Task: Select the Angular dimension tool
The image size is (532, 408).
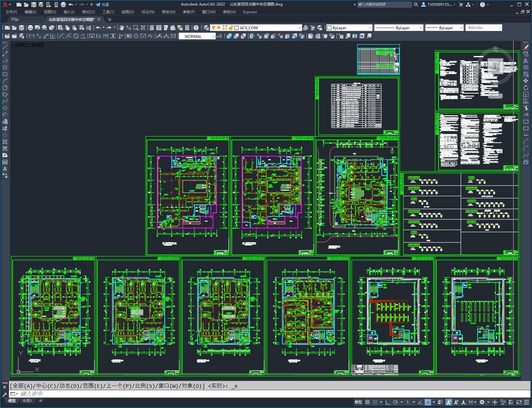Action: (83, 36)
